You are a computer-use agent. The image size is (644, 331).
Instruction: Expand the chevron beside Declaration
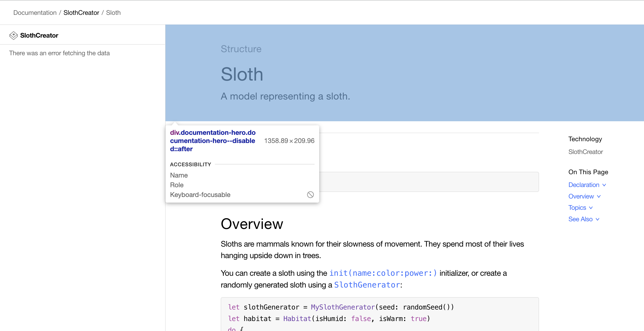point(604,185)
